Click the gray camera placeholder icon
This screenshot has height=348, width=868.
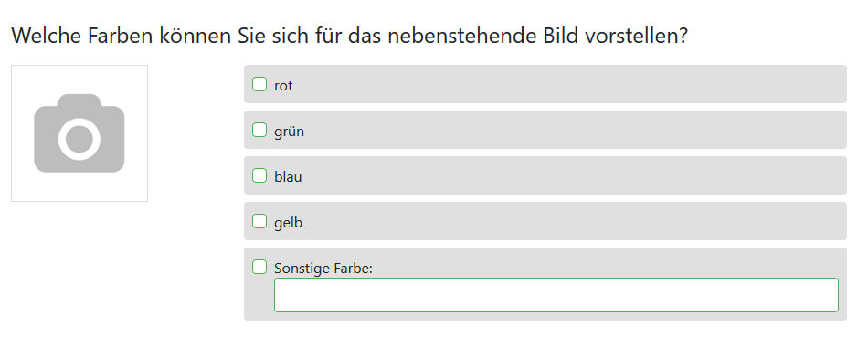[79, 133]
